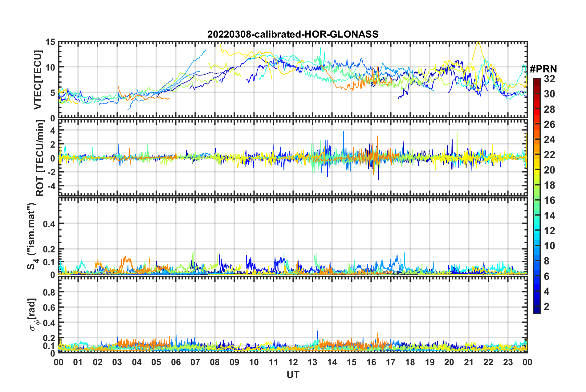Click the plot title 20220308-calibrated-HOR-GLONASS
Viewport: 586px width, 392px height.
tap(293, 34)
